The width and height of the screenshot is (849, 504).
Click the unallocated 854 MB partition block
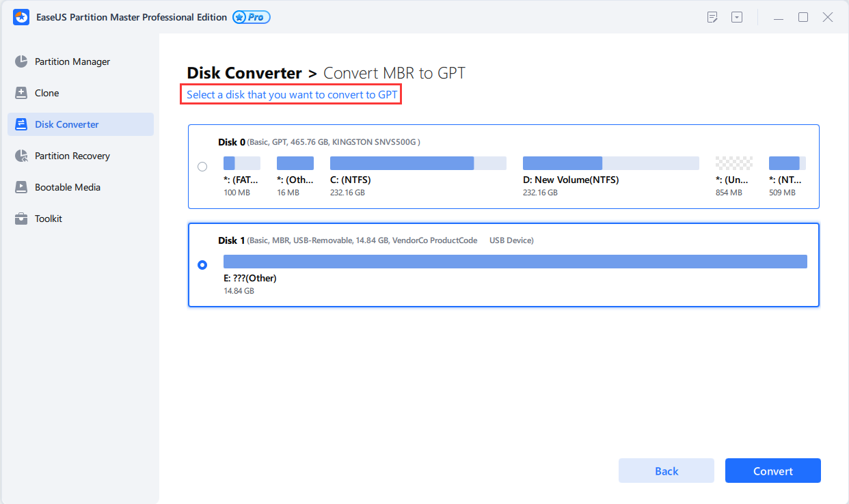pyautogui.click(x=735, y=163)
